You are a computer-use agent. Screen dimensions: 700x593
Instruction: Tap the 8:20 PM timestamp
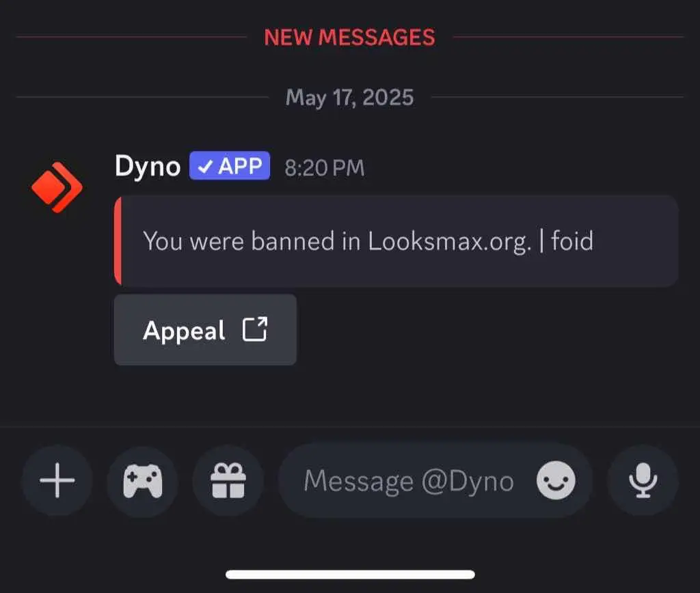tap(325, 168)
